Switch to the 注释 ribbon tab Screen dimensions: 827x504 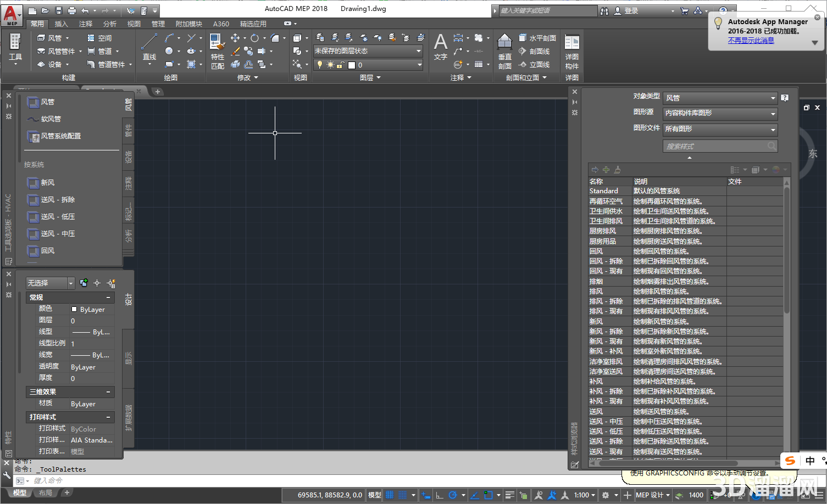point(86,24)
